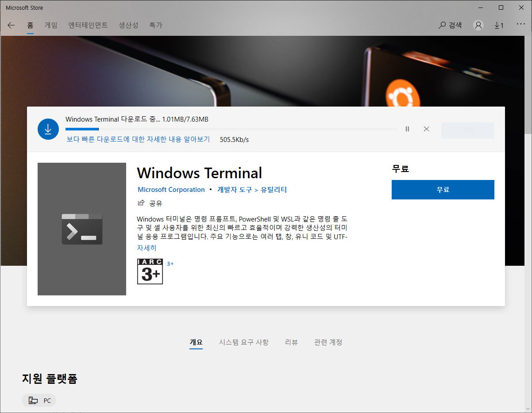Click the 자세히 more link
532x413 pixels.
click(146, 248)
